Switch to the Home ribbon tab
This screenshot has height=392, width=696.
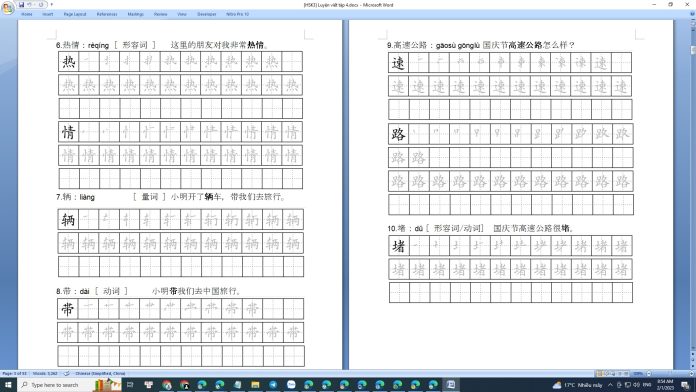27,14
